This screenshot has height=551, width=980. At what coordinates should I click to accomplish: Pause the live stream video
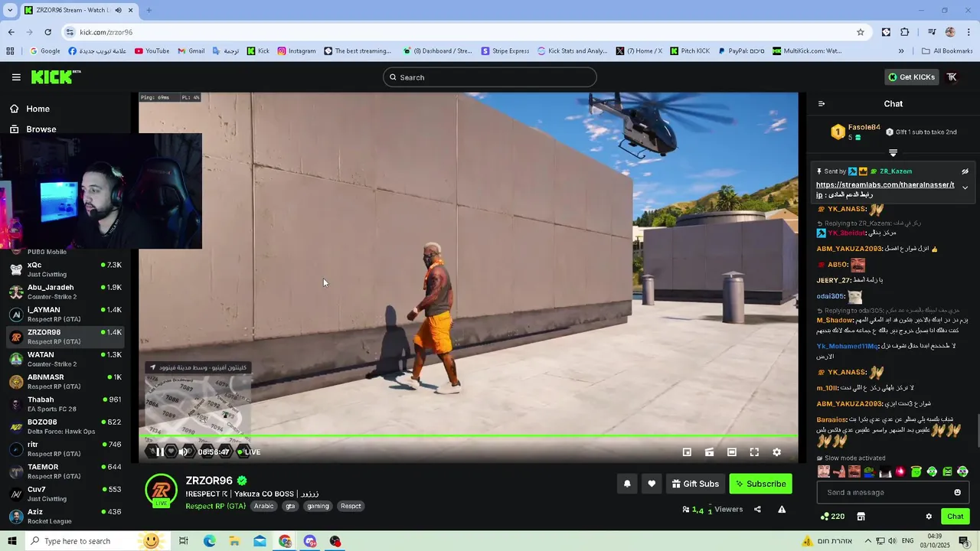(x=159, y=452)
